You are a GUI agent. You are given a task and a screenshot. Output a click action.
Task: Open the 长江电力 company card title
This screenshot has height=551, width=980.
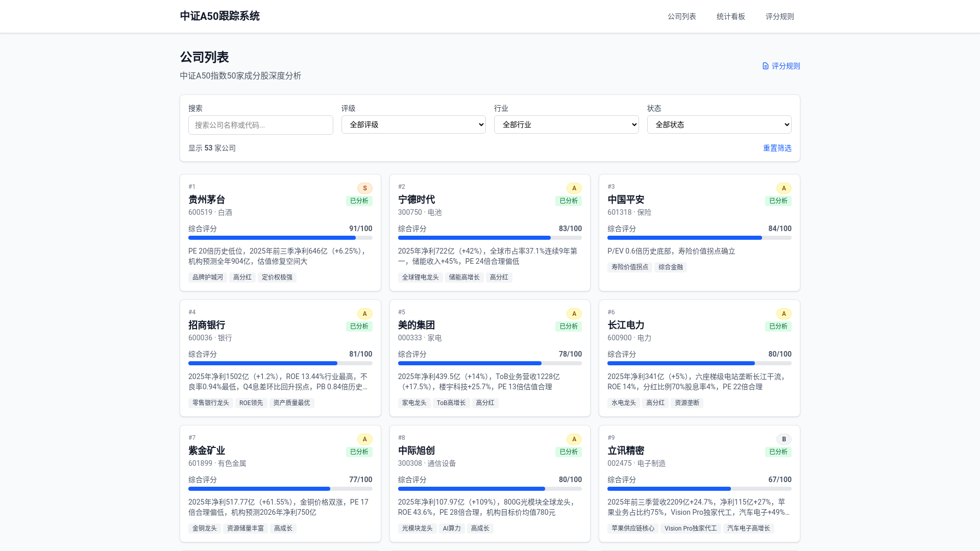point(626,325)
